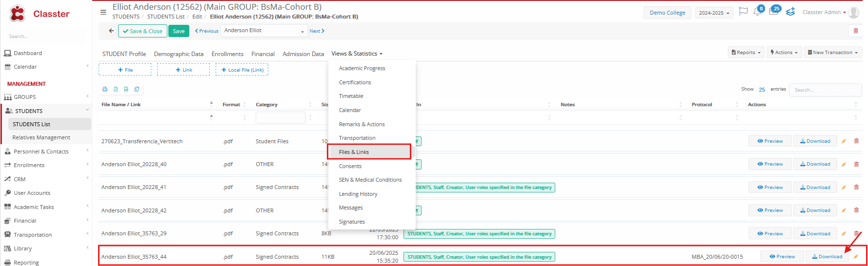868x266 pixels.
Task: Click the back arrow next to Save & Close
Action: click(x=111, y=31)
